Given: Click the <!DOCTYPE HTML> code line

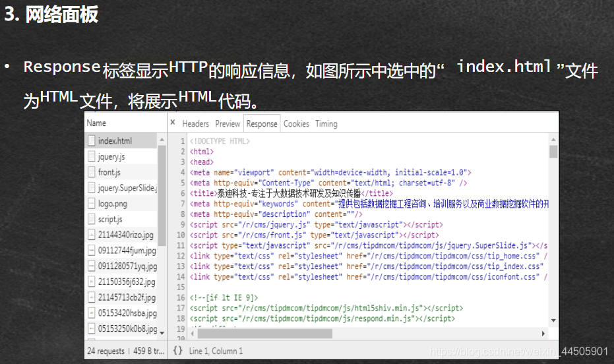Looking at the screenshot, I should coord(220,141).
